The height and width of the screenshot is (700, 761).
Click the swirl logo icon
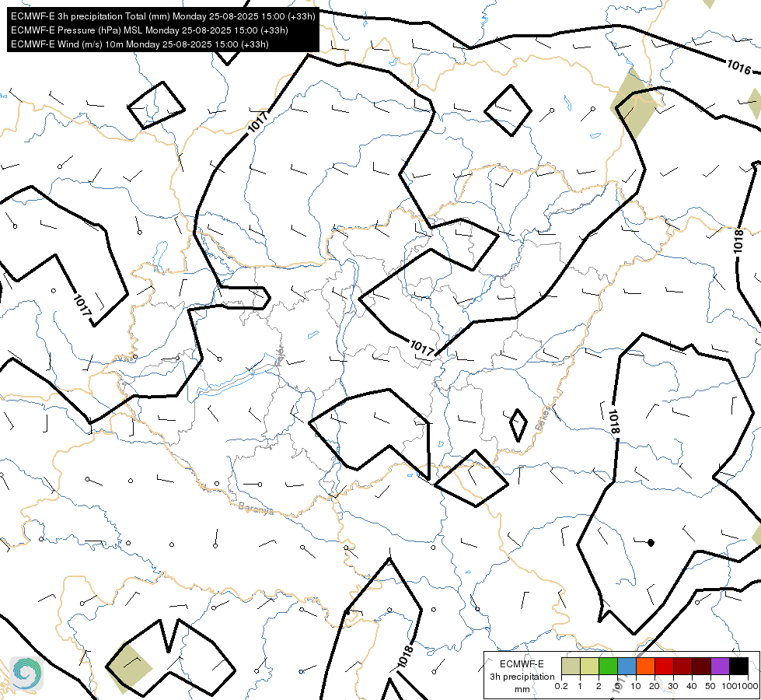point(26,673)
